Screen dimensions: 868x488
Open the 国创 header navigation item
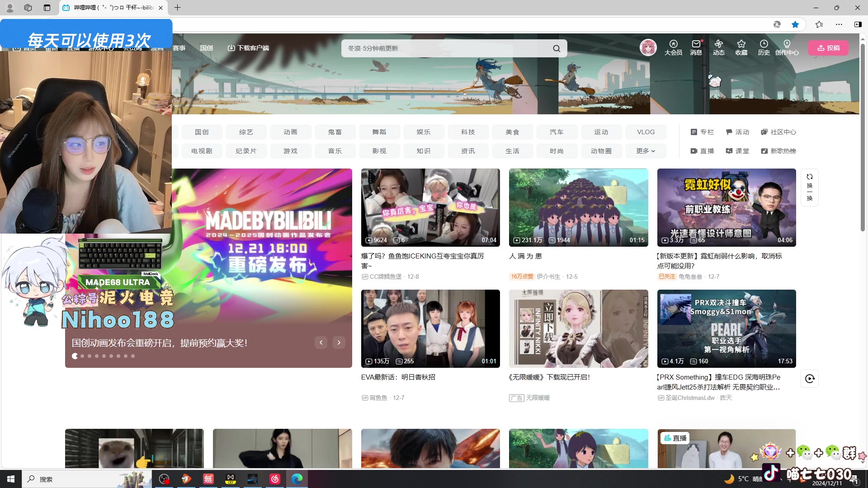click(x=207, y=48)
